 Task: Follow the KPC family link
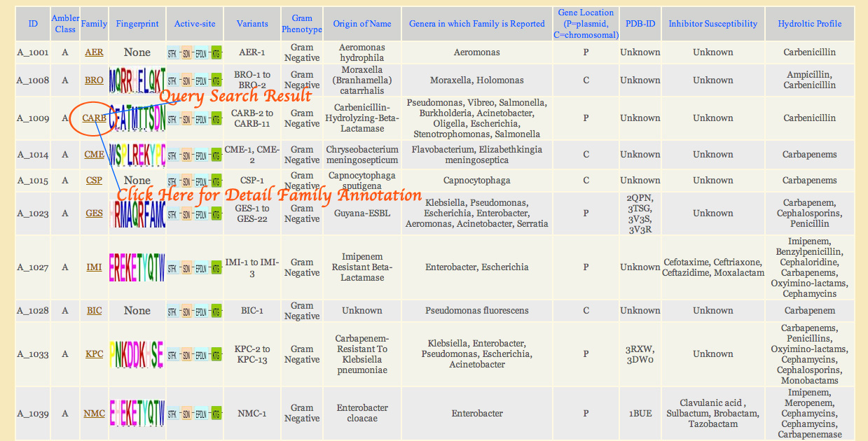[94, 354]
